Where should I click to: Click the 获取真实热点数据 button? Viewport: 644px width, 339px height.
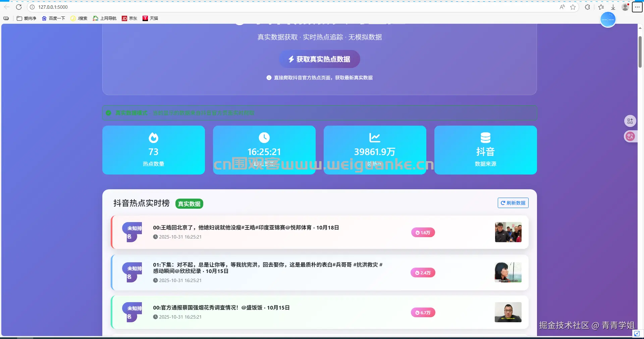pyautogui.click(x=319, y=59)
